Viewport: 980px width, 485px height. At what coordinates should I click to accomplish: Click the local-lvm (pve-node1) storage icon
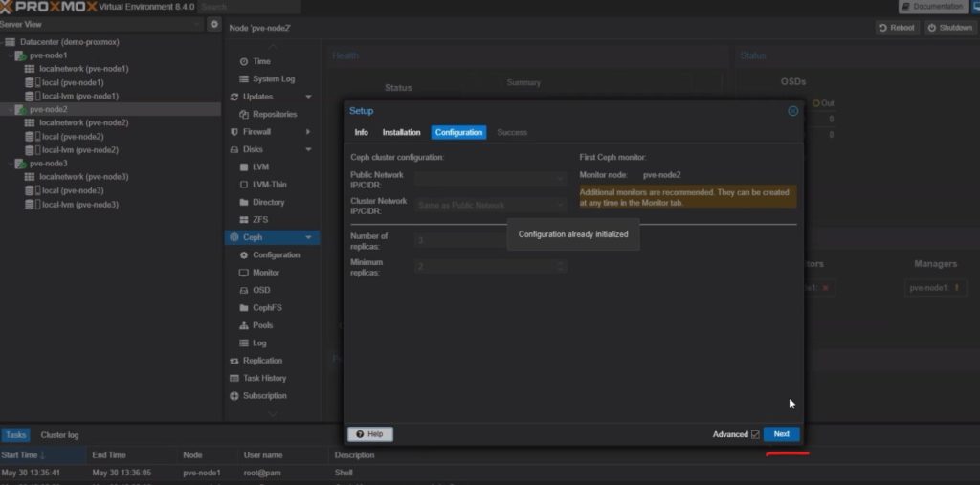(x=33, y=97)
